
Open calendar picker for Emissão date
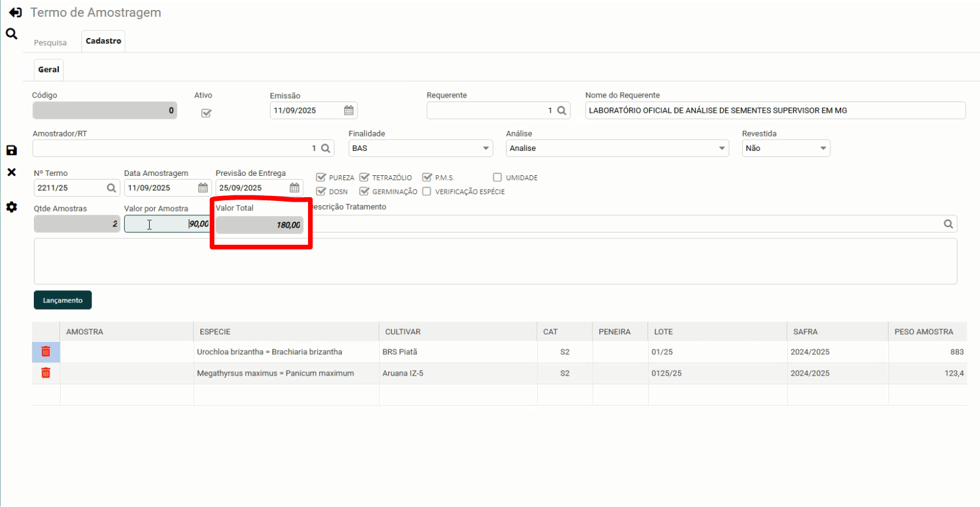point(349,111)
